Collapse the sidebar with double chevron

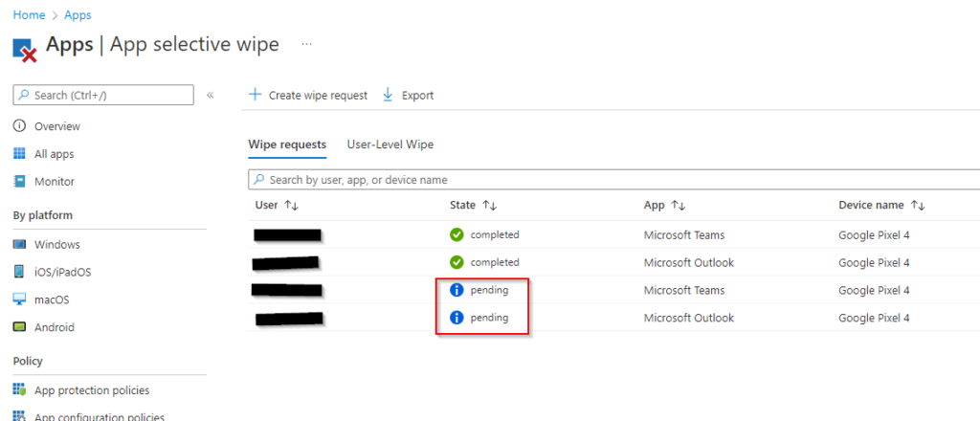pyautogui.click(x=211, y=95)
